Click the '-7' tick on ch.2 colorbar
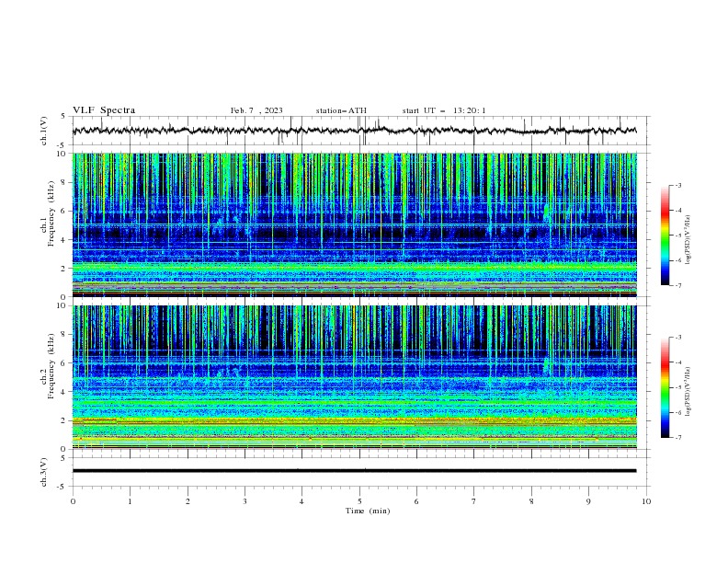The height and width of the screenshot is (563, 728). click(677, 438)
